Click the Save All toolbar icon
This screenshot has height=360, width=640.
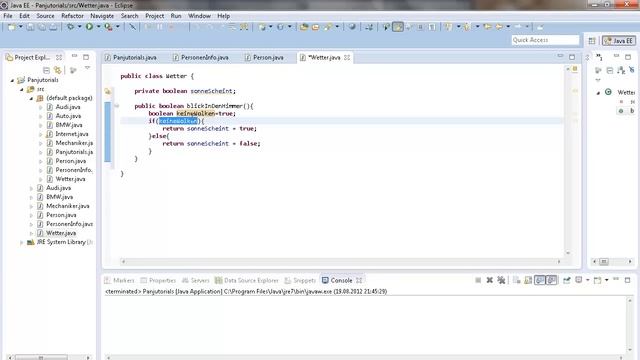[42, 27]
